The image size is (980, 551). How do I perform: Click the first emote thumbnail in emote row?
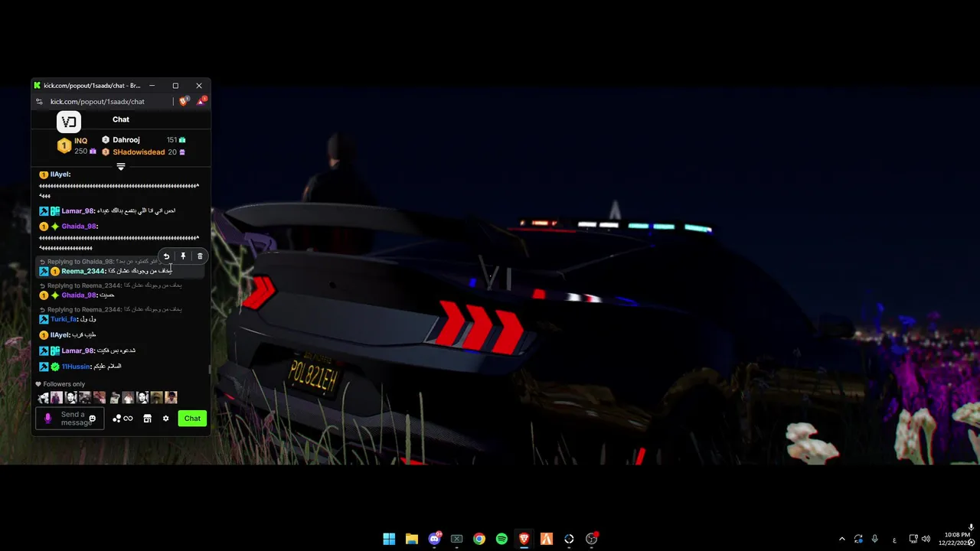[x=44, y=398]
